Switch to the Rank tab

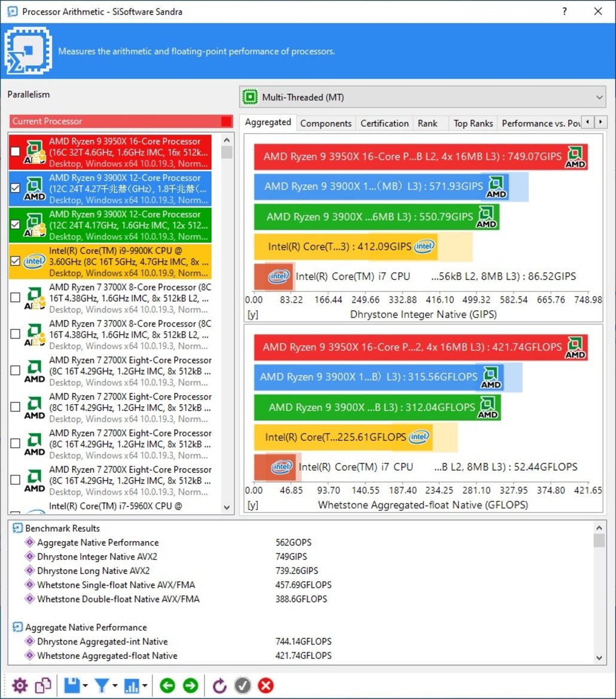(x=428, y=124)
